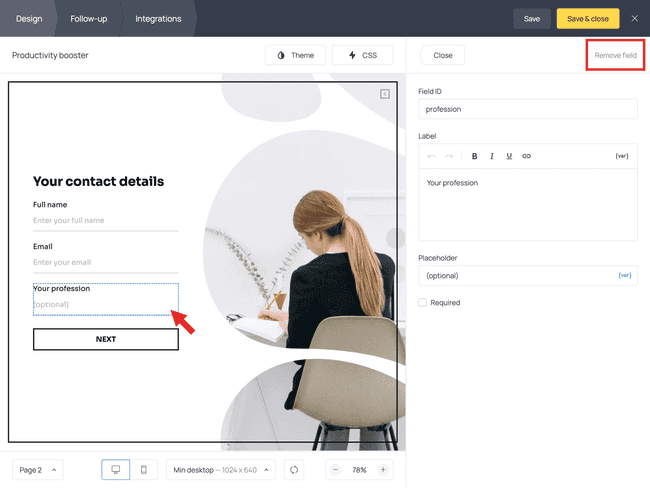This screenshot has width=650, height=488.
Task: Click the NEXT button in the form
Action: point(106,339)
